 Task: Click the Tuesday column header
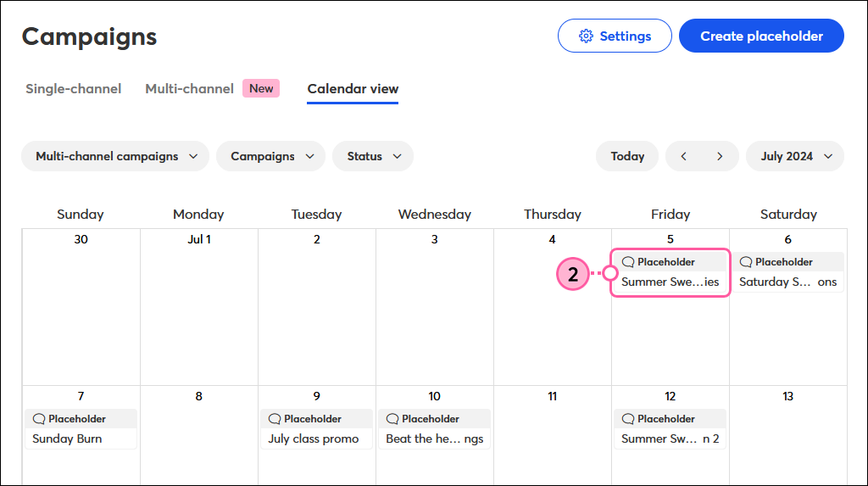(x=317, y=214)
